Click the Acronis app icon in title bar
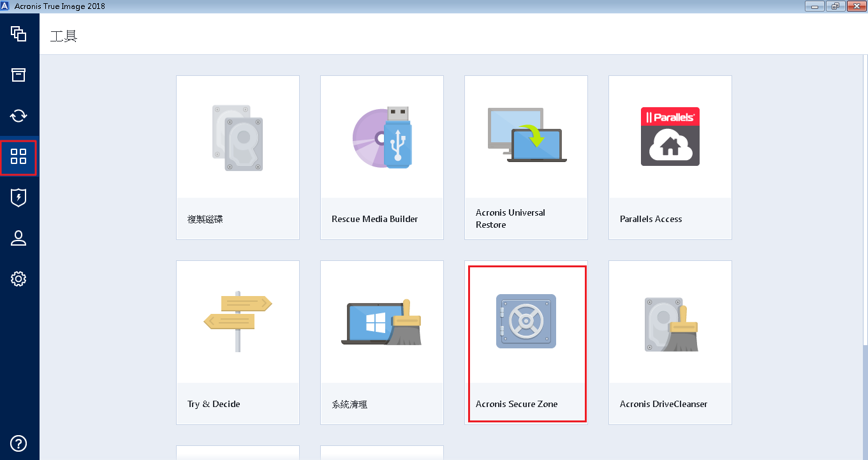This screenshot has width=868, height=460. pos(6,6)
